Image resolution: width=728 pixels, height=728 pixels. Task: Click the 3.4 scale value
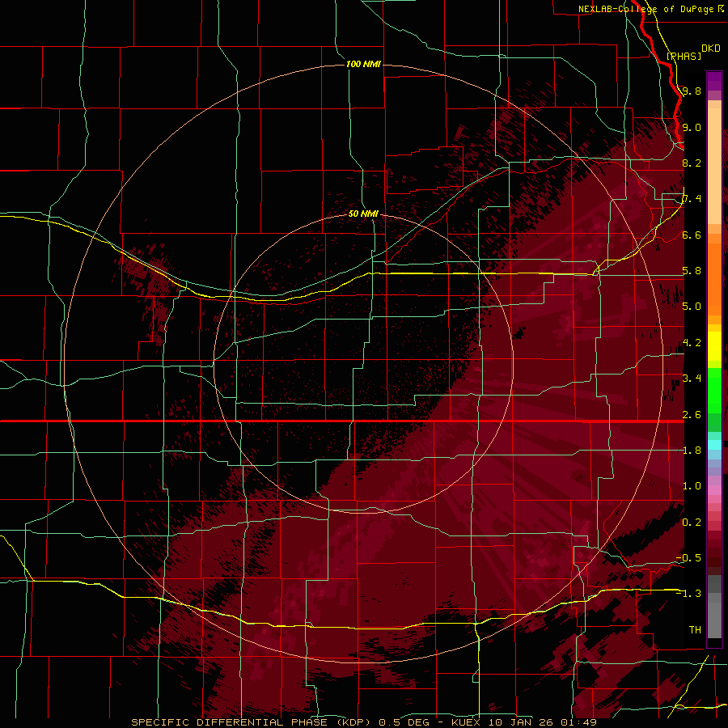[x=692, y=379]
